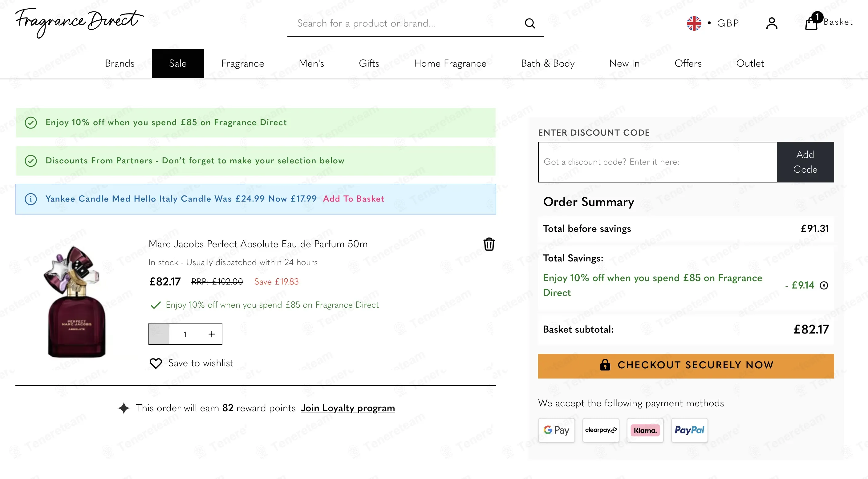Open the Brands menu

(120, 63)
